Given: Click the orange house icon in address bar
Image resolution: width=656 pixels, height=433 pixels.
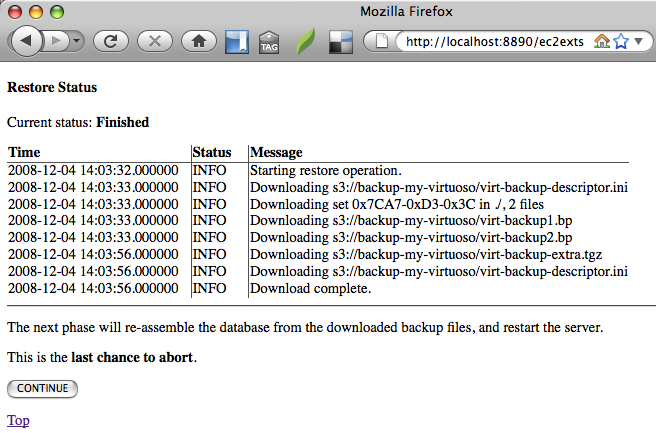Looking at the screenshot, I should click(601, 41).
